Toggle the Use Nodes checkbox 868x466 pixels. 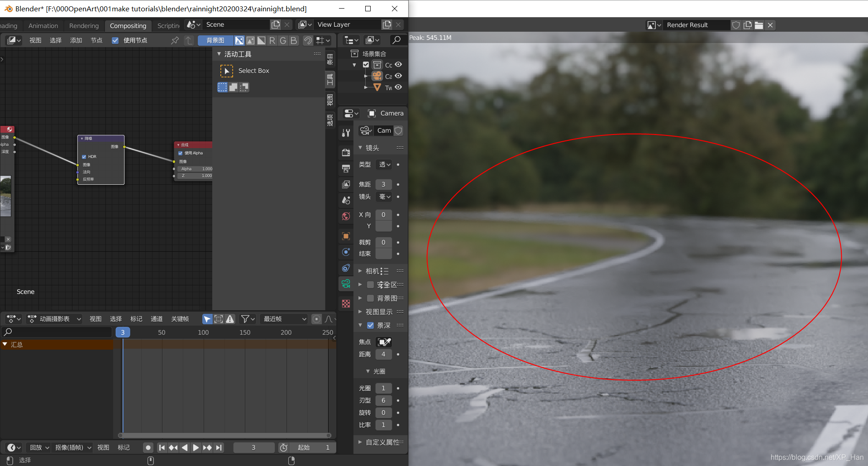[115, 40]
